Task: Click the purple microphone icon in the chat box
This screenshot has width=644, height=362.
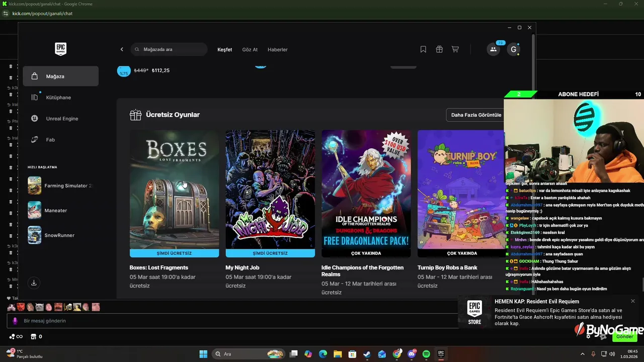Action: [x=15, y=321]
